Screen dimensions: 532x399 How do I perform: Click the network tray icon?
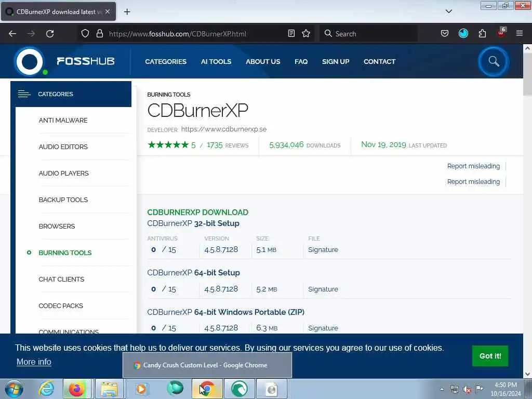(454, 389)
